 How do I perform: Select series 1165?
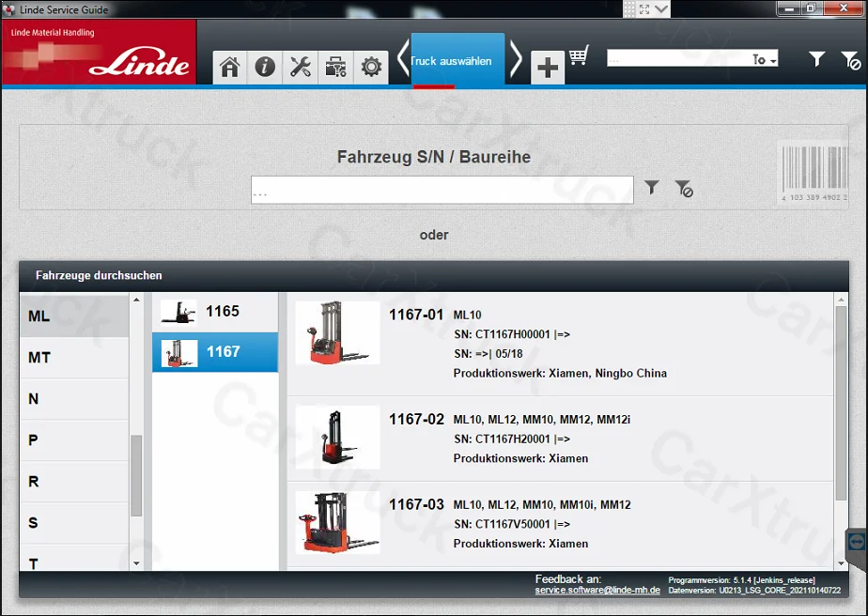coord(215,312)
